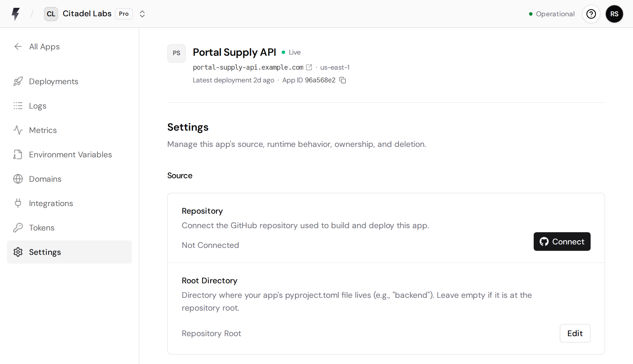The width and height of the screenshot is (633, 364).
Task: Open the Domains section
Action: [x=69, y=179]
